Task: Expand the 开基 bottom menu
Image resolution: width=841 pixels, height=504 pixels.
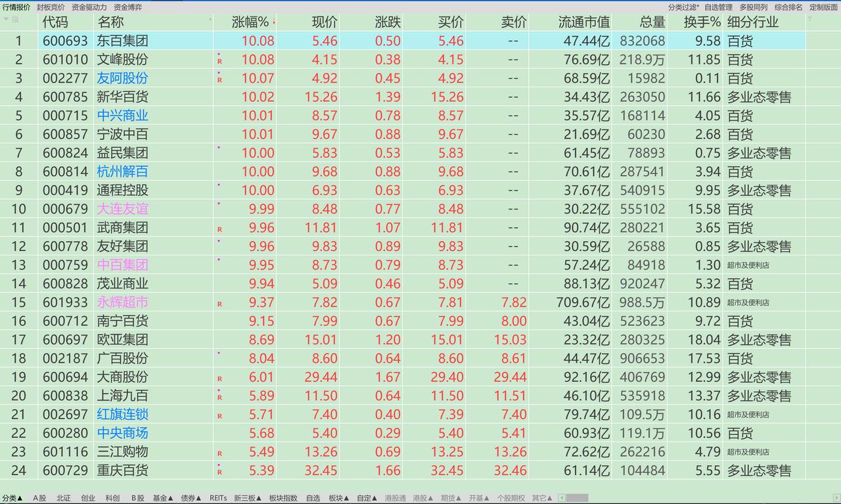Action: 480,498
